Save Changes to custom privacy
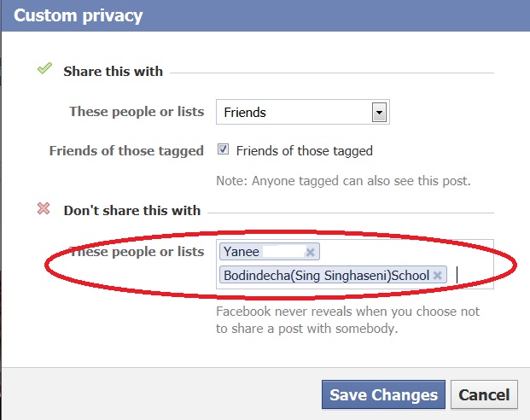Viewport: 530px width, 420px height. click(x=383, y=394)
